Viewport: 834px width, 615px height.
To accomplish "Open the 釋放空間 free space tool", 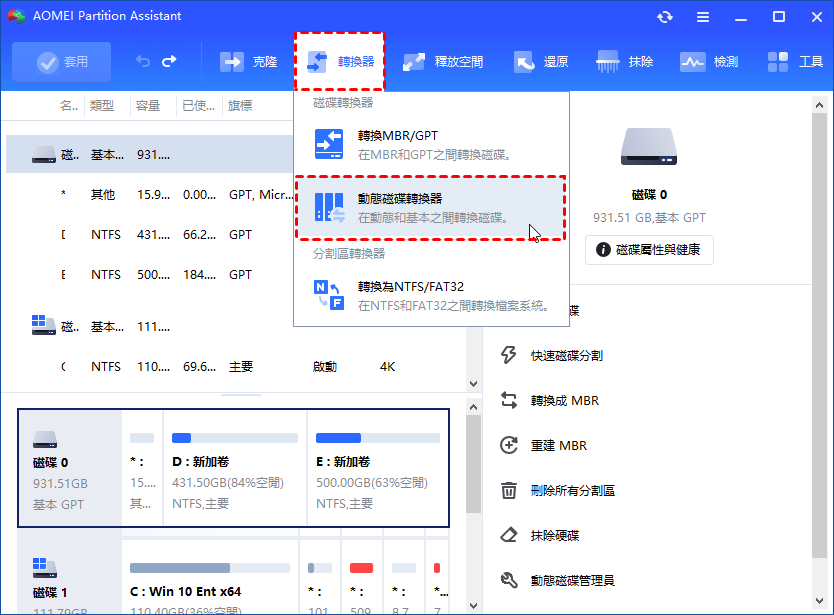I will click(443, 62).
